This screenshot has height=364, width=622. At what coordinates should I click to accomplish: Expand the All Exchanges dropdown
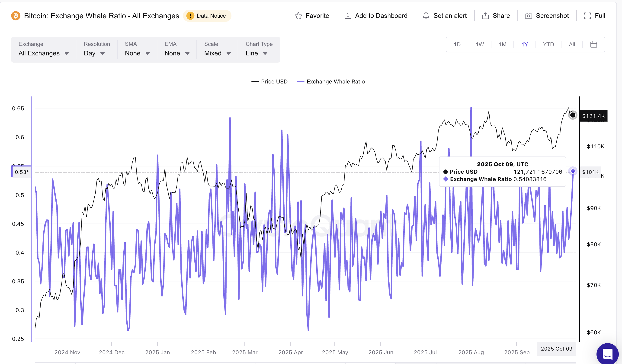(43, 53)
